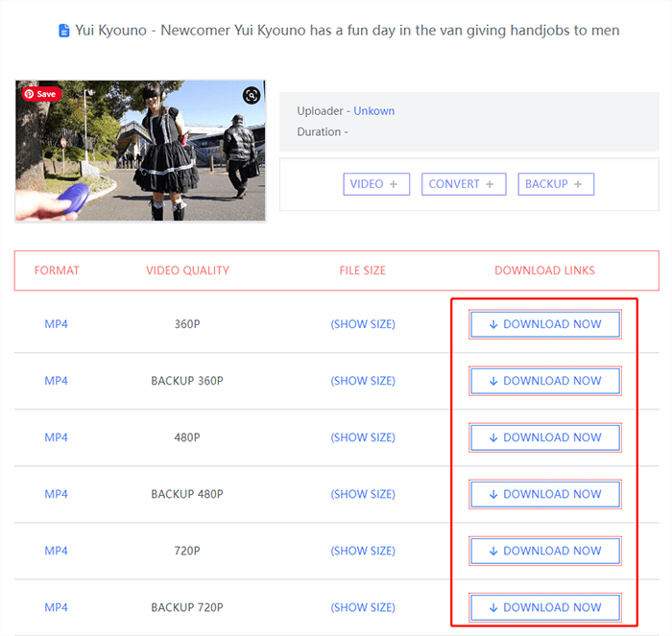Viewport: 672px width, 636px height.
Task: Show file size for BACKUP 360P row
Action: pyautogui.click(x=363, y=381)
